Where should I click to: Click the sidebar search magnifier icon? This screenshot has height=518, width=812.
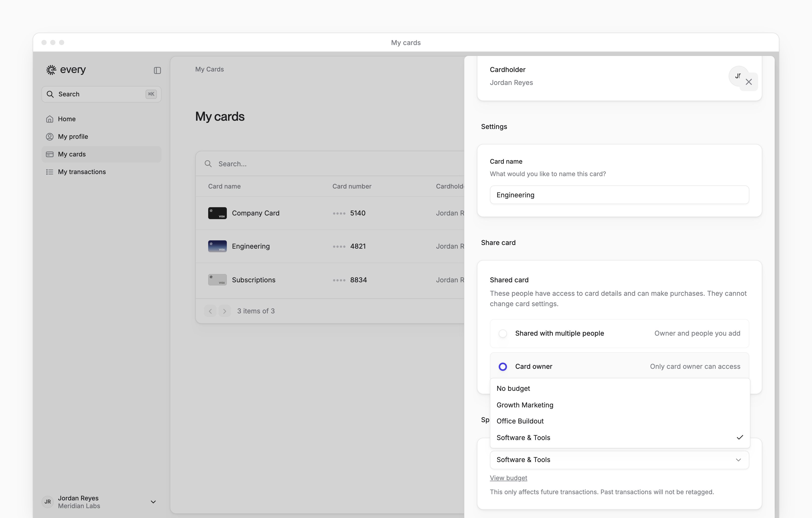50,94
